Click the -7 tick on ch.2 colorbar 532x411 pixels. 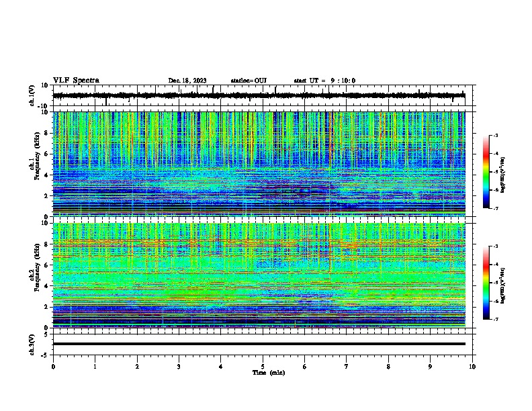(496, 319)
